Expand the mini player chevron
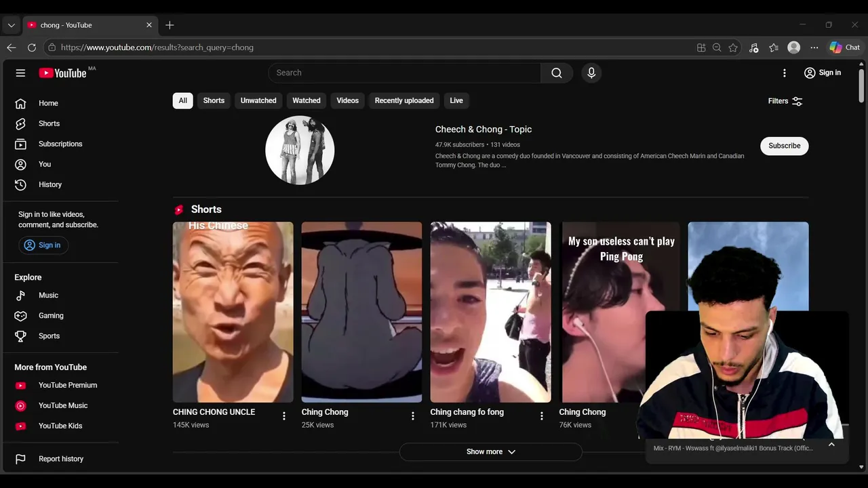This screenshot has width=868, height=488. click(x=831, y=444)
